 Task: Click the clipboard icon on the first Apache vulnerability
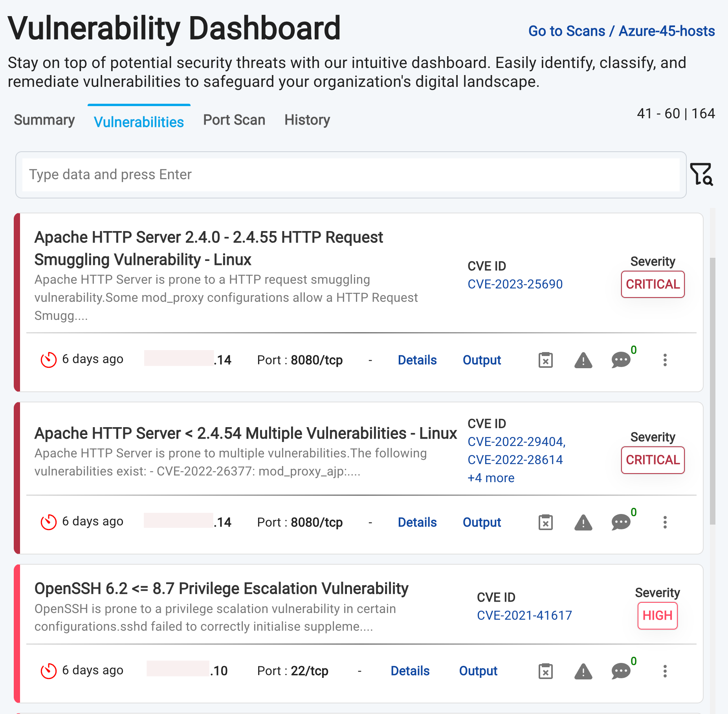pos(545,360)
